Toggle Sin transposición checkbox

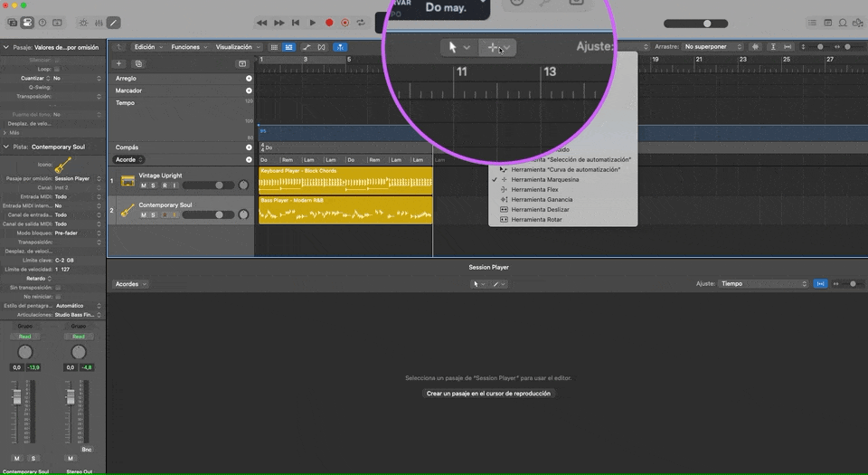pos(58,288)
